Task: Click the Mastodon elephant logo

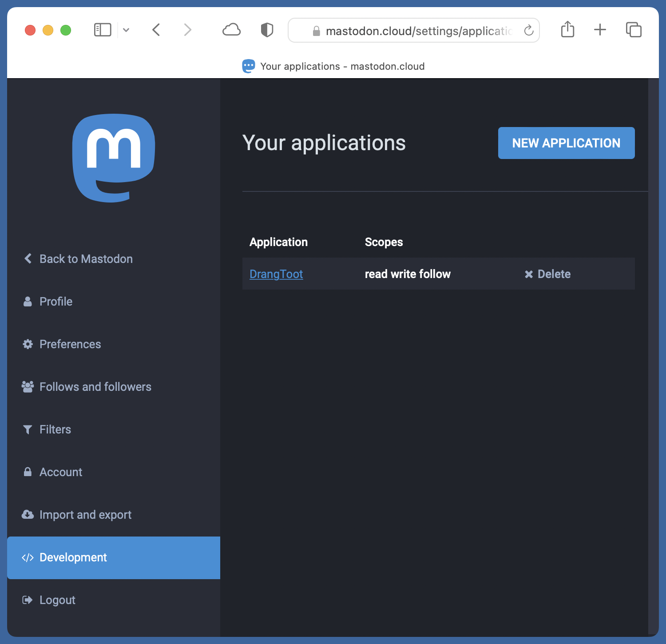Action: 114,158
